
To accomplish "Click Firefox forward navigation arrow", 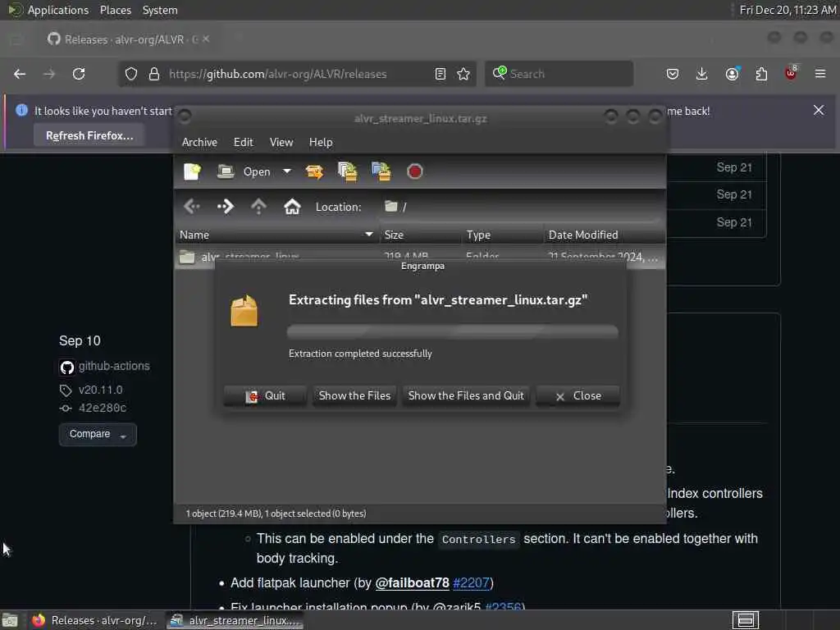I will (49, 74).
